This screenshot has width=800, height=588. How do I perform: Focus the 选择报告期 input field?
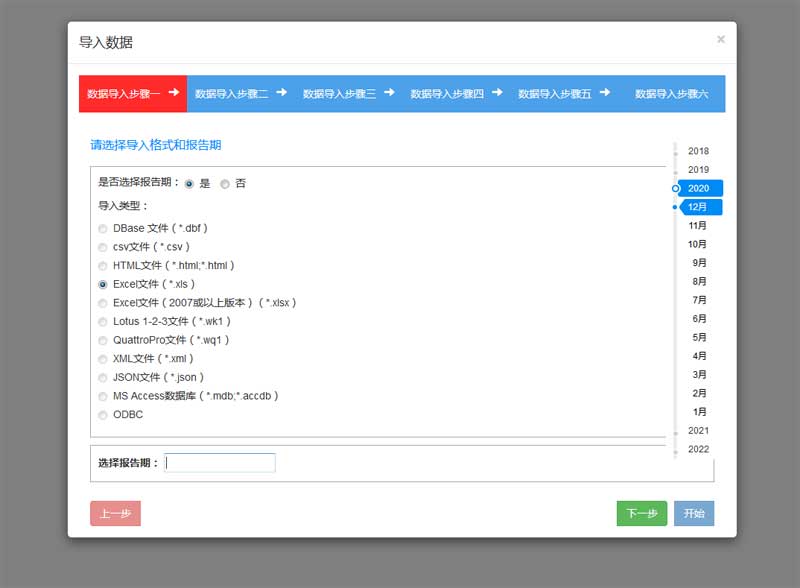(x=220, y=463)
